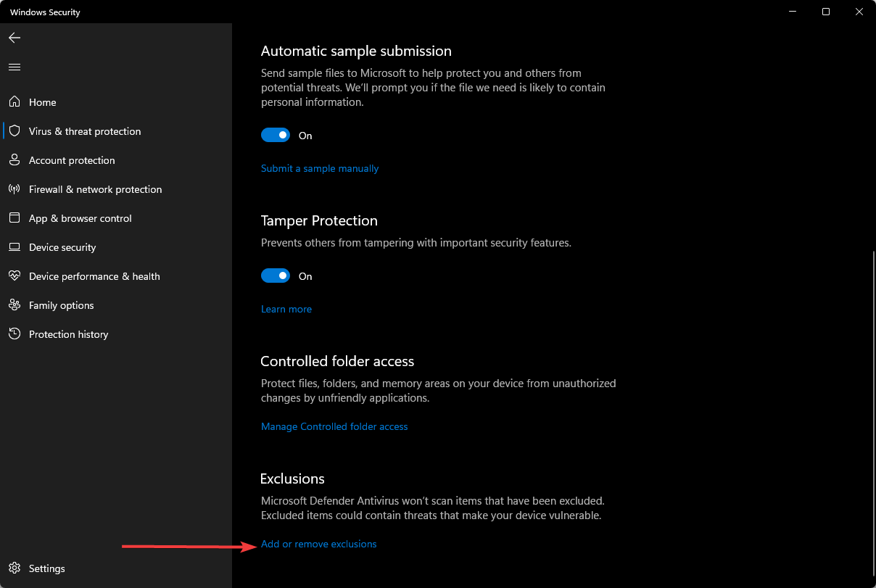Disable the Tamper Protection toggle
Image resolution: width=876 pixels, height=588 pixels.
point(276,276)
